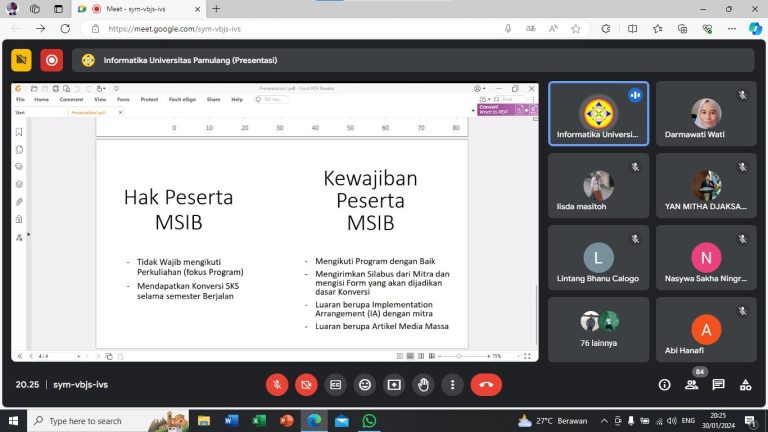Click the meet.google.com address bar
Image resolution: width=768 pixels, height=432 pixels.
click(300, 29)
